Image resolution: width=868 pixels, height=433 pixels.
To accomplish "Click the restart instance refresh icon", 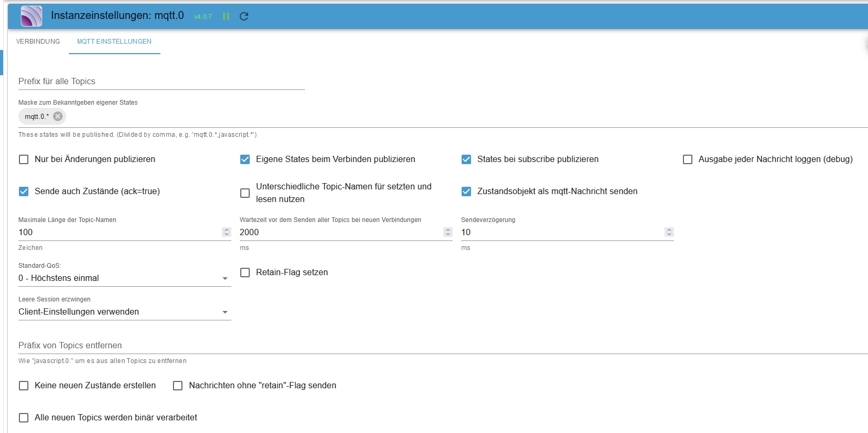I will pyautogui.click(x=244, y=16).
